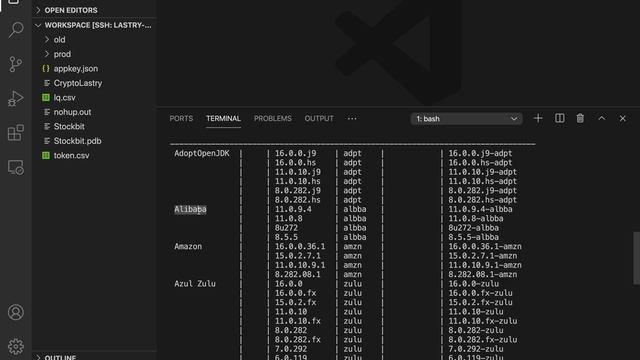Click the file icon beside CryptoLastry

click(x=47, y=83)
